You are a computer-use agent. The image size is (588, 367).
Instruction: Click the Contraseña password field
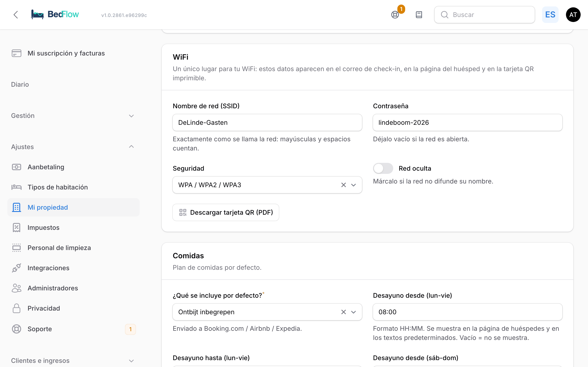tap(467, 122)
